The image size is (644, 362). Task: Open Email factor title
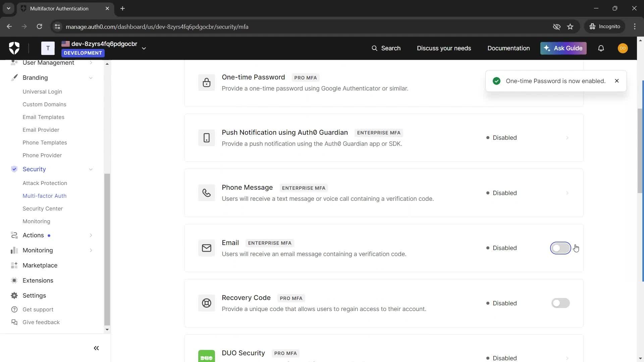[230, 243]
